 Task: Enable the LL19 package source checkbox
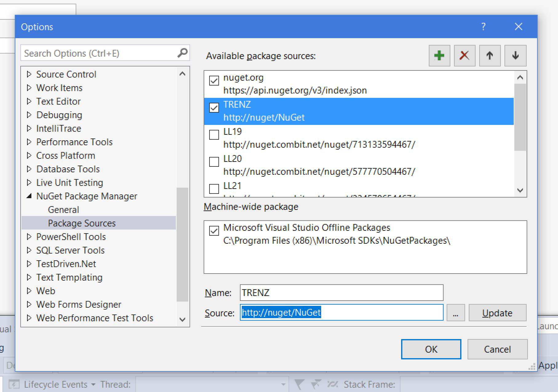(214, 134)
